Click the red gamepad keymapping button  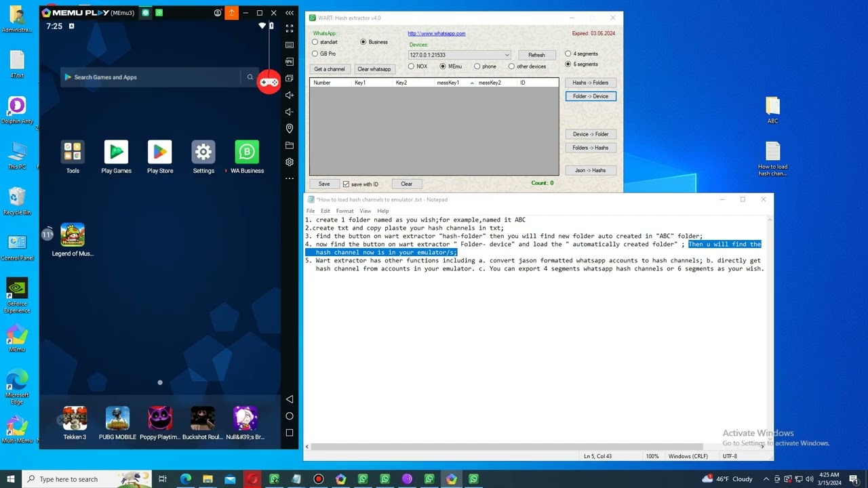269,83
